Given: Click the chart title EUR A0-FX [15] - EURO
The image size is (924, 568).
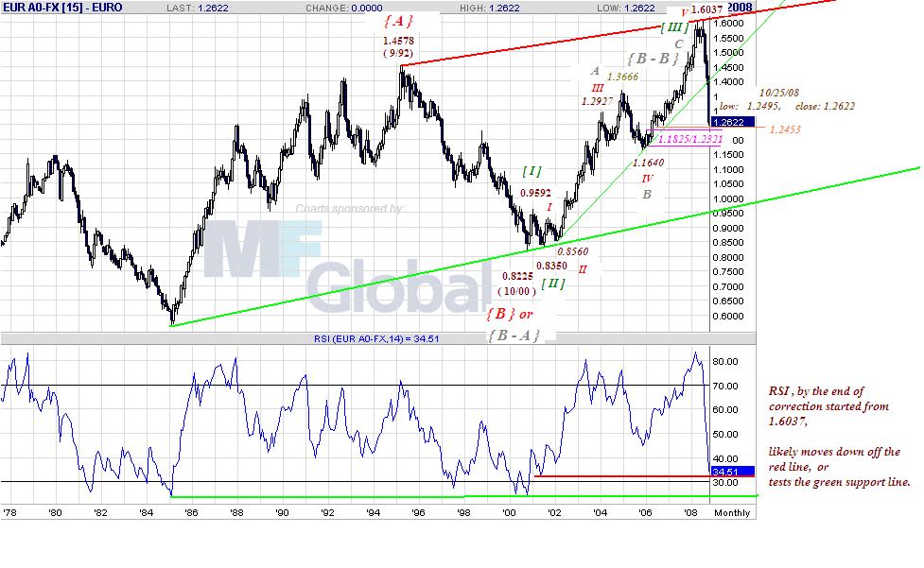Looking at the screenshot, I should (63, 8).
